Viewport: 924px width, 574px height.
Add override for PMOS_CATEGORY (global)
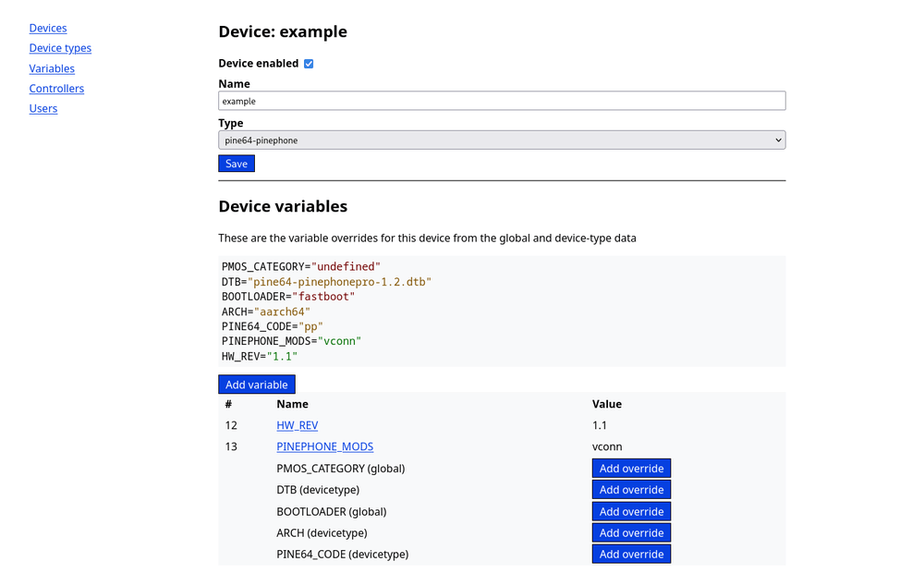pos(631,469)
